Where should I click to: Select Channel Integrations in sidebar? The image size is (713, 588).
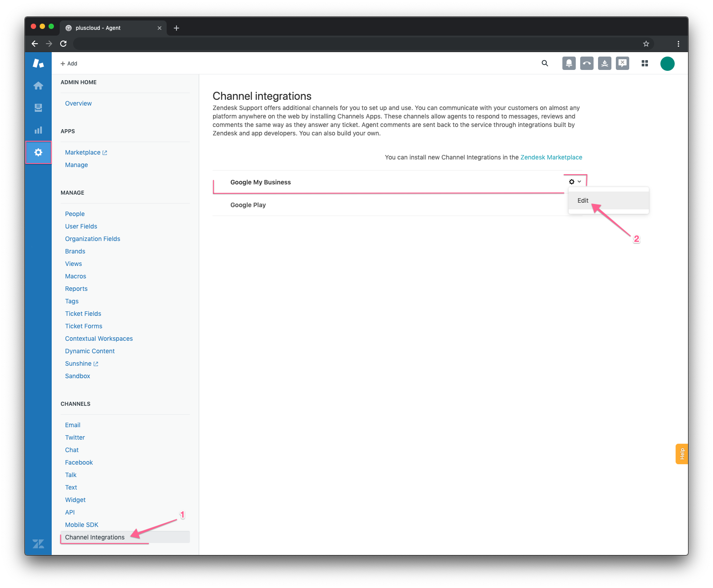[x=125, y=537]
